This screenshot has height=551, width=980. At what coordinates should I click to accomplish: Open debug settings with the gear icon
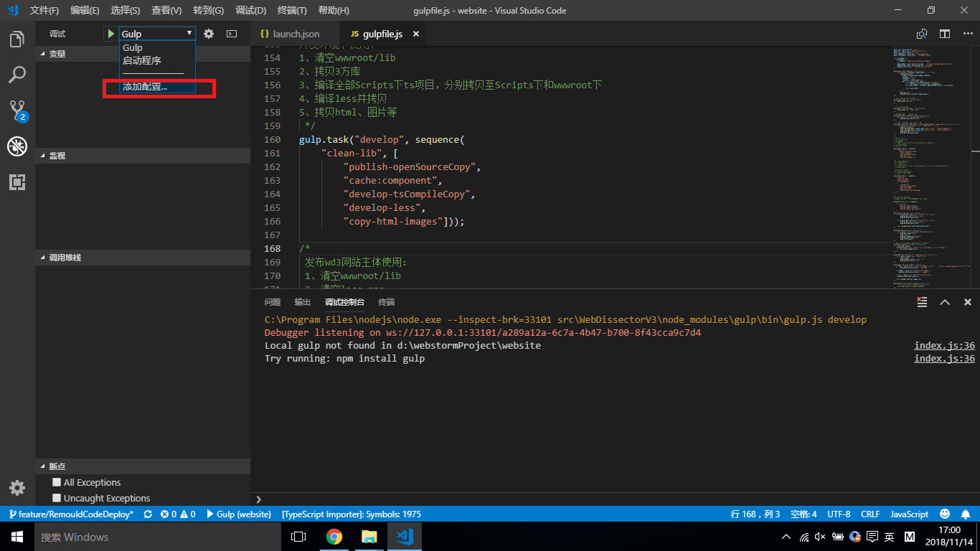pos(208,33)
